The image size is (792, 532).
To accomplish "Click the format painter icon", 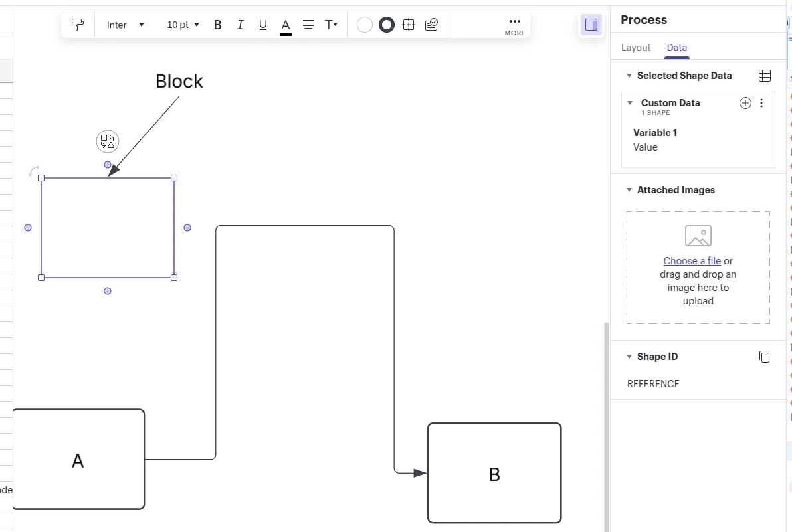I will [x=78, y=24].
